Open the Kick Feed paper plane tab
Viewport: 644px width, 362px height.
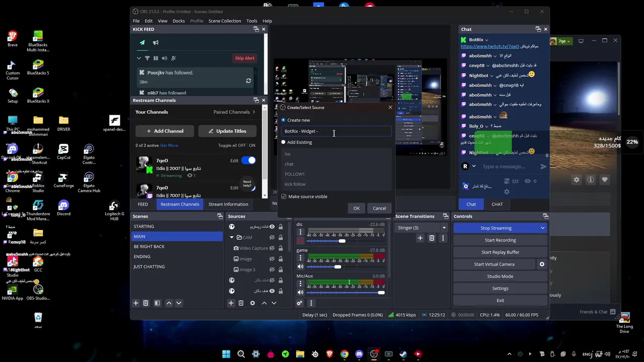point(142,43)
